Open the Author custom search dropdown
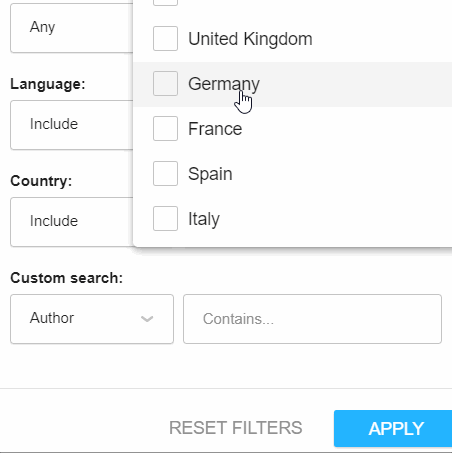Viewport: 452px width, 453px height. 92,319
